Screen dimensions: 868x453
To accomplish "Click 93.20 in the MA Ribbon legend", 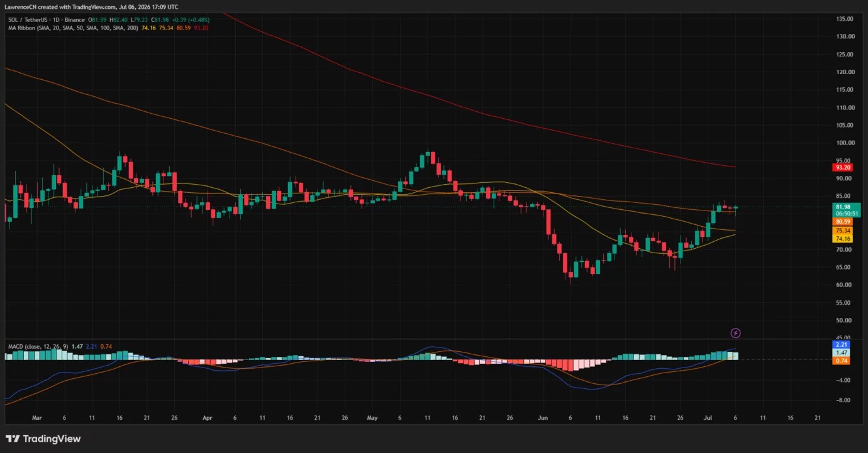I will tap(202, 28).
